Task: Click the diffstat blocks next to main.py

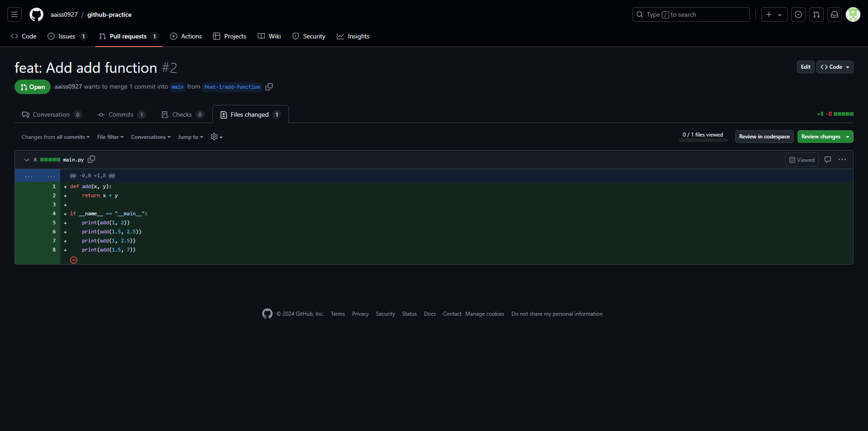Action: [50, 160]
